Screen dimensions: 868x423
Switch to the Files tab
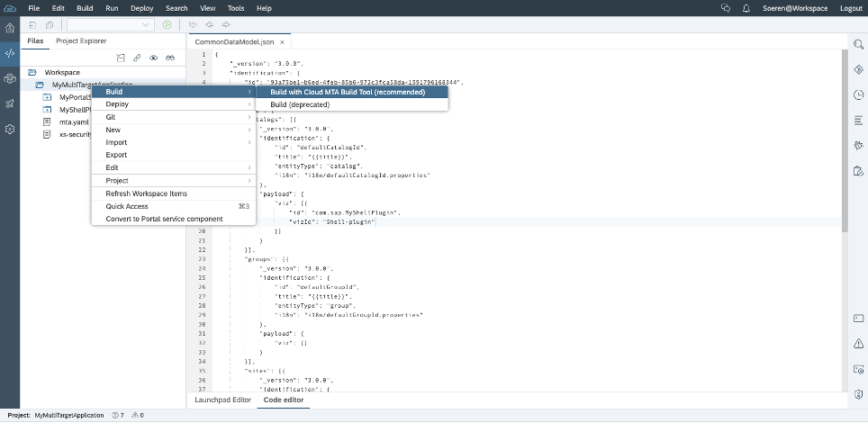pyautogui.click(x=35, y=41)
